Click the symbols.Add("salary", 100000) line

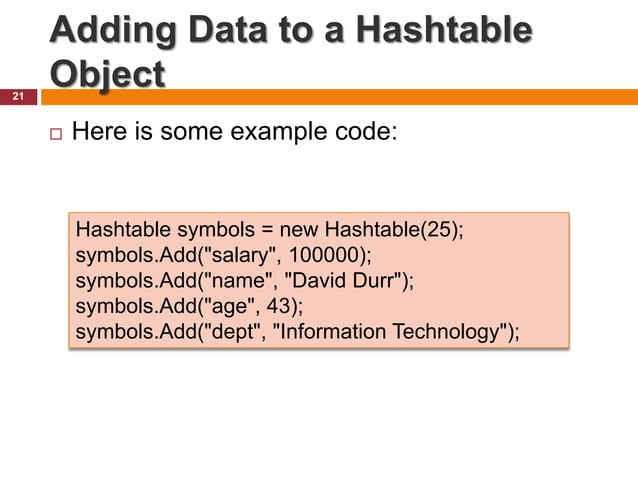pyautogui.click(x=223, y=255)
